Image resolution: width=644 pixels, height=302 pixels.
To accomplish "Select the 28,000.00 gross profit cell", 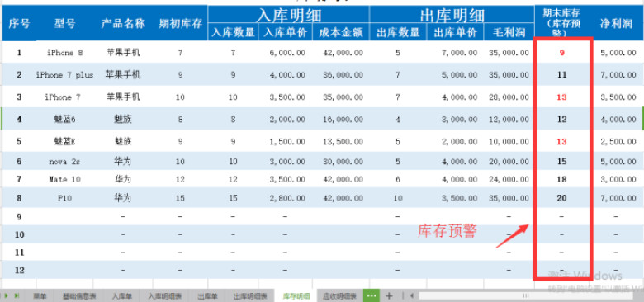I will click(x=509, y=97).
